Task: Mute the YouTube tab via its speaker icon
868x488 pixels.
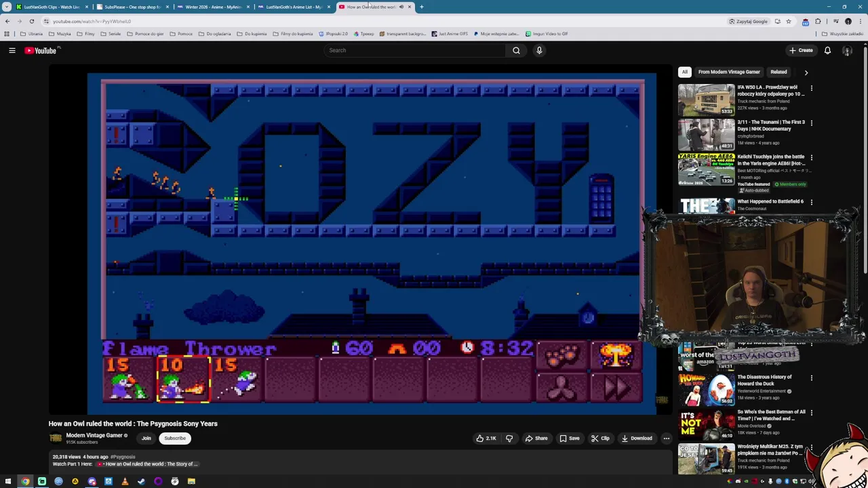Action: 401,7
